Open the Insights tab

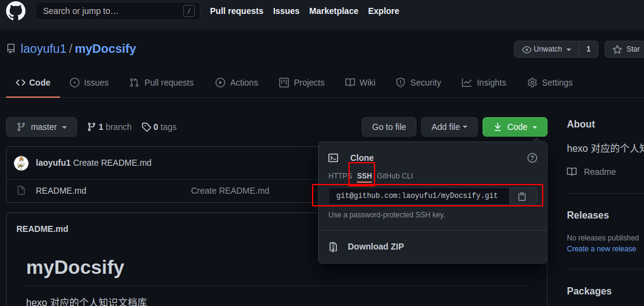pos(484,83)
